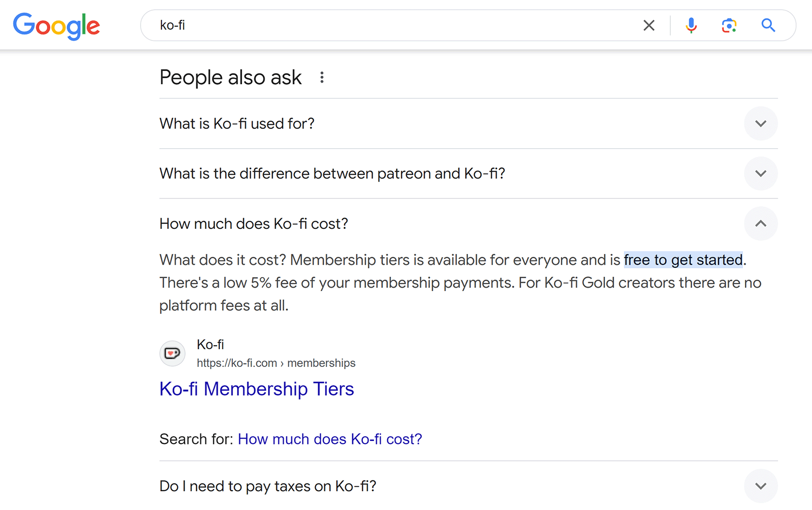Image resolution: width=812 pixels, height=510 pixels.
Task: Click the Ko-fi site name above the URL
Action: tap(210, 344)
